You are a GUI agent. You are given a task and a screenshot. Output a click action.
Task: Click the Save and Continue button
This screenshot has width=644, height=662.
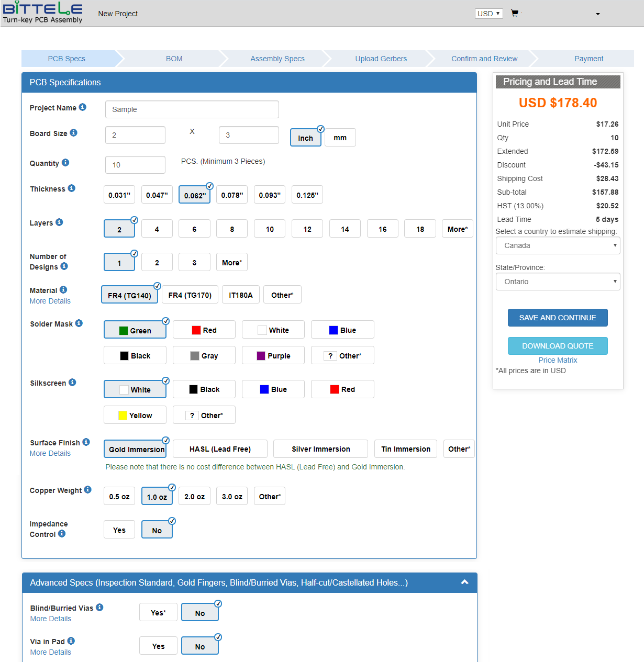click(558, 318)
